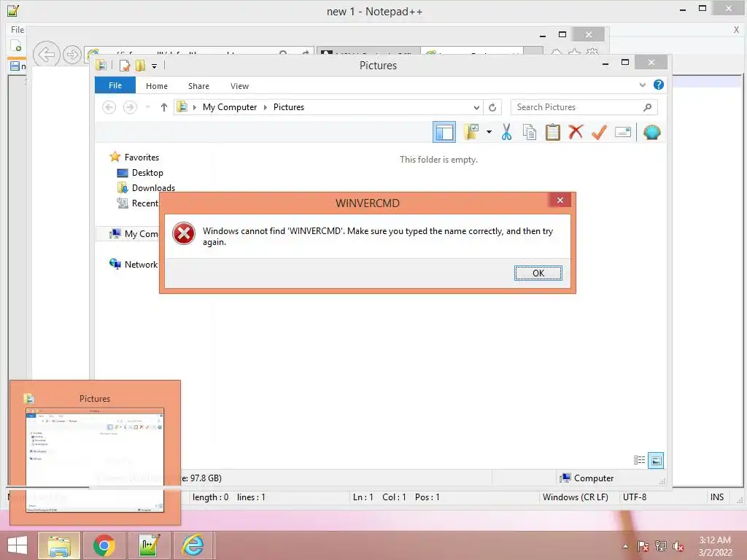Click the search magnifier icon

click(648, 107)
